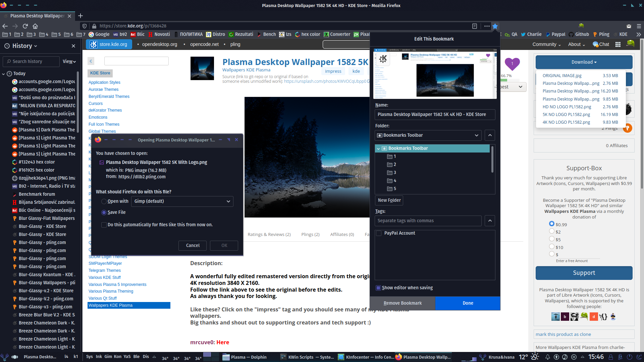Viewport: 644px width, 362px height.
Task: Collapse the Bookmarks Toolbar tree item
Action: click(378, 148)
